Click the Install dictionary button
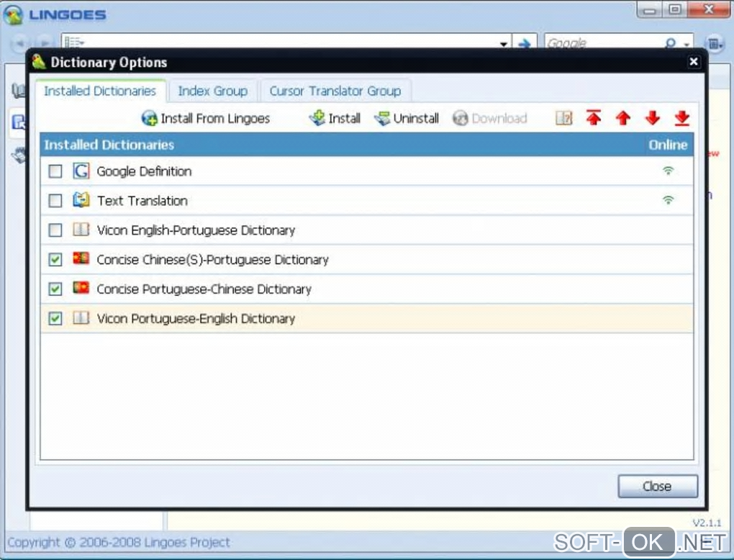The image size is (734, 560). click(x=335, y=119)
